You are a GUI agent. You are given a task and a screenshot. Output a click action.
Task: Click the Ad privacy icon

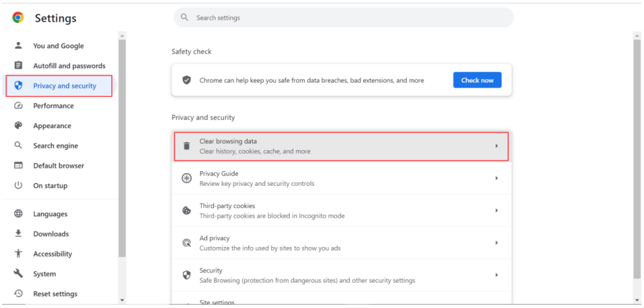point(187,243)
